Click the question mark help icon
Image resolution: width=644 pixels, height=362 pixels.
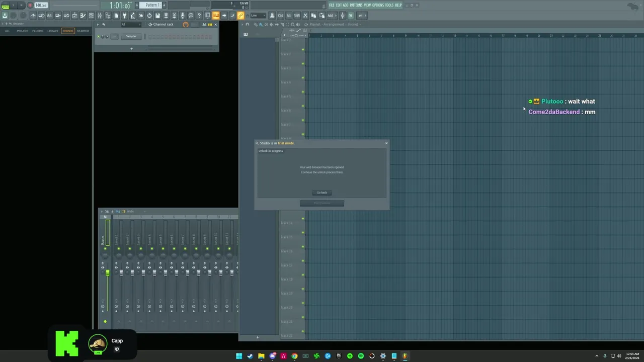(199, 16)
